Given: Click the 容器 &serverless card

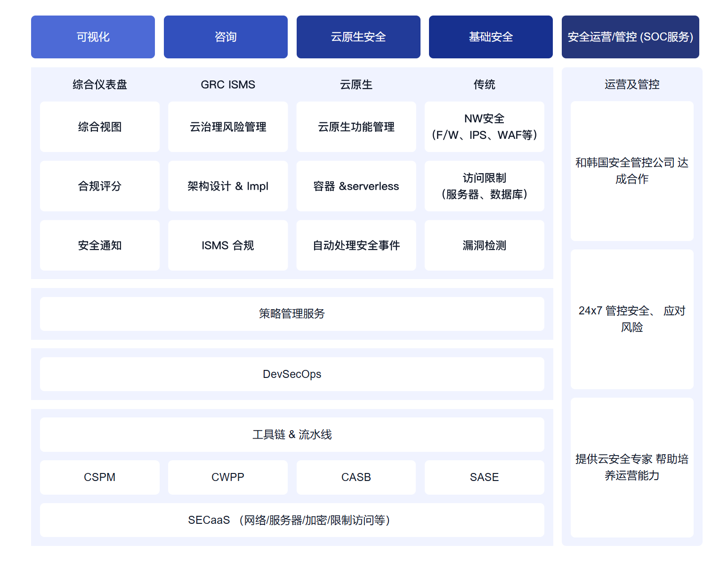Looking at the screenshot, I should [x=356, y=186].
